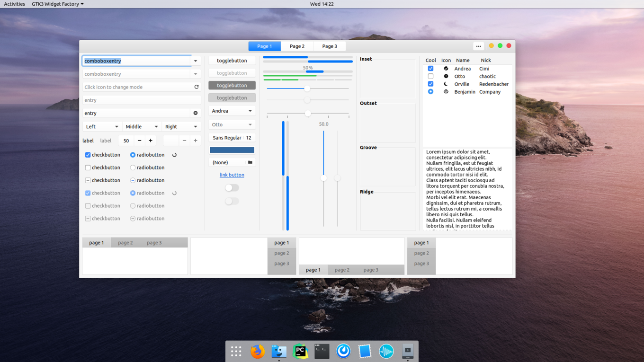Click the Cool radio for Benjamin

pos(430,92)
